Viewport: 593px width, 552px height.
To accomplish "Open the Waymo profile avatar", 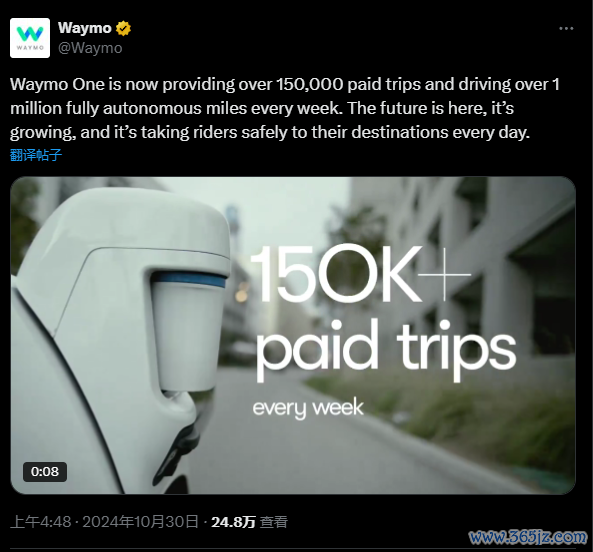I will coord(30,38).
